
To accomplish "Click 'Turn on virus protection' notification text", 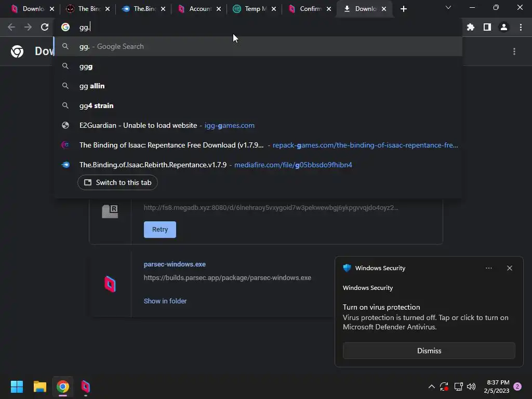I will [381, 307].
